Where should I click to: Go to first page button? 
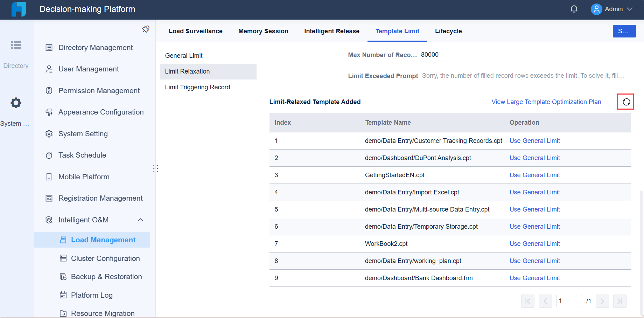click(x=528, y=301)
